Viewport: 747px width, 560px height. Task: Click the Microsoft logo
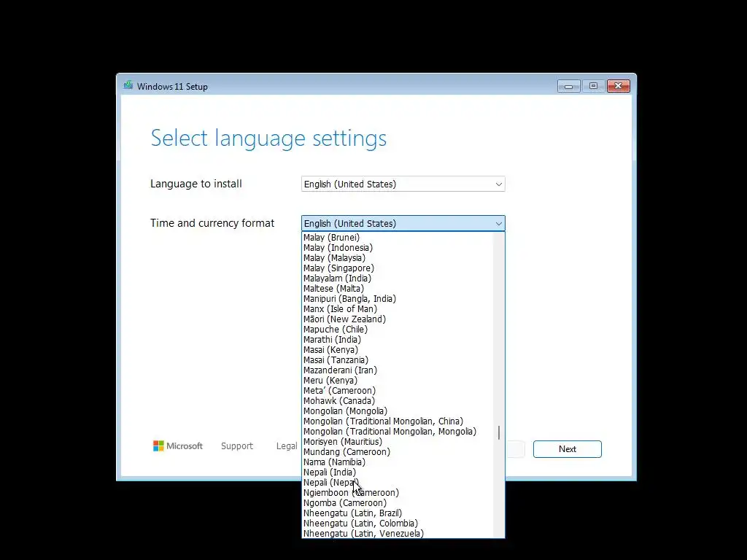coord(178,446)
